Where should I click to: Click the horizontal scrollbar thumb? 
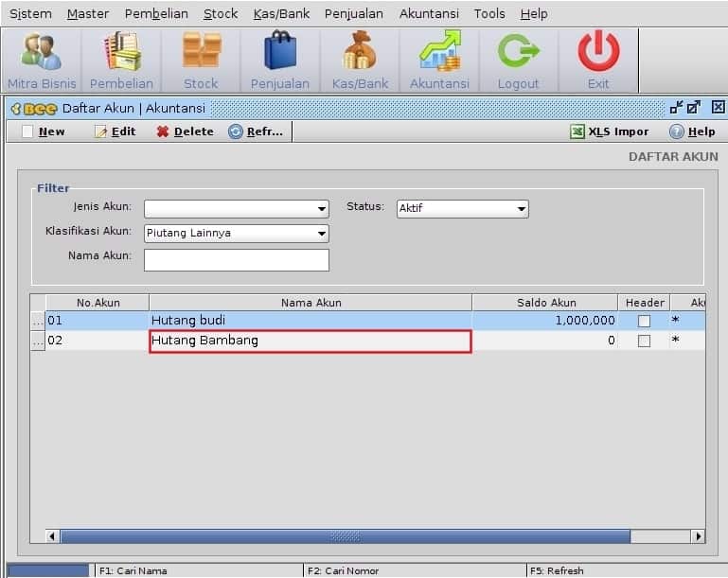(346, 536)
